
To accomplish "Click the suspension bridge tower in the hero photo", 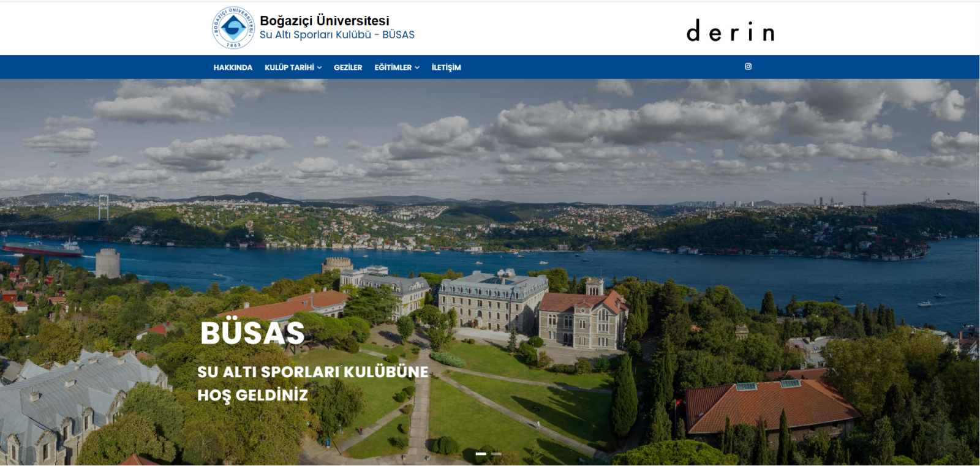I will pos(104,207).
